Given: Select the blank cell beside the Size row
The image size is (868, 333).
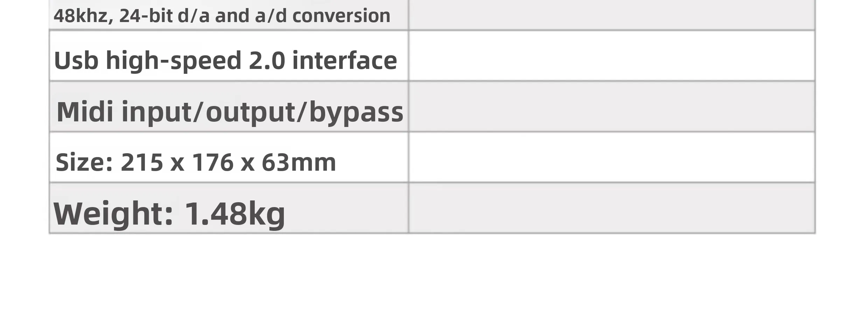Looking at the screenshot, I should [612, 157].
